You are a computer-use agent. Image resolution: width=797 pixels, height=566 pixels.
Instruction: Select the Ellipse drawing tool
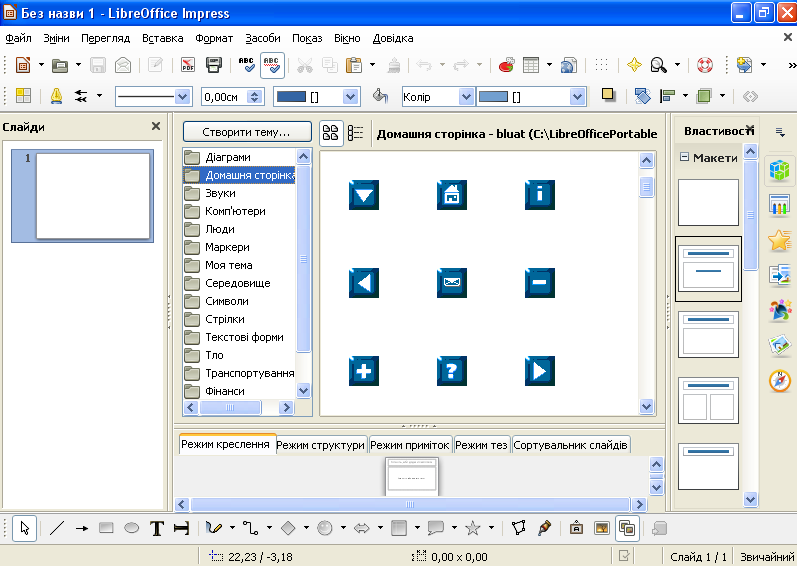click(131, 528)
